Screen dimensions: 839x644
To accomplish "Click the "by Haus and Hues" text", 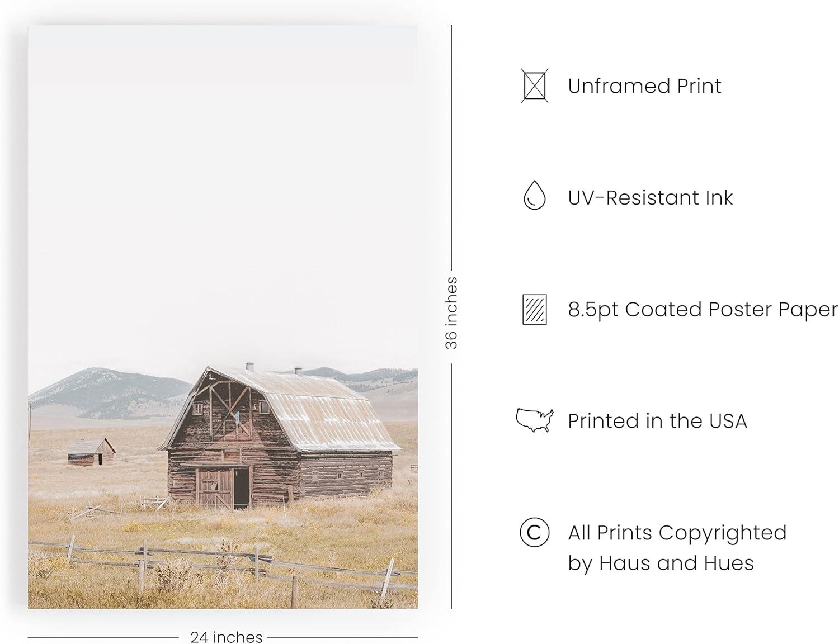I will [661, 563].
